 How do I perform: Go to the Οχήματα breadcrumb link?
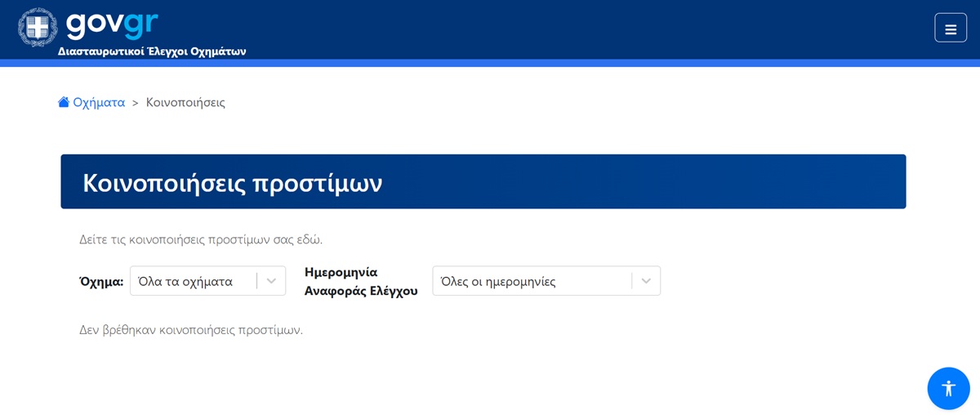click(99, 102)
